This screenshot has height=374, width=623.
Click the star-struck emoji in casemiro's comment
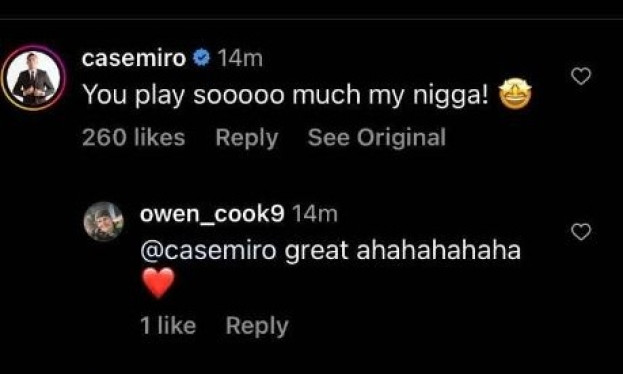pyautogui.click(x=515, y=94)
